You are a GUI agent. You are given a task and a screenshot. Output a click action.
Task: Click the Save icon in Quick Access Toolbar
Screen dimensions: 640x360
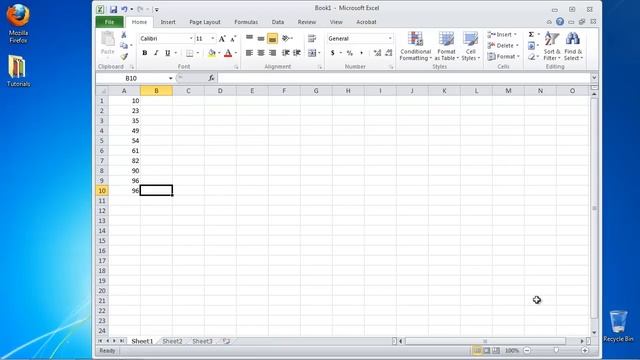[113, 9]
